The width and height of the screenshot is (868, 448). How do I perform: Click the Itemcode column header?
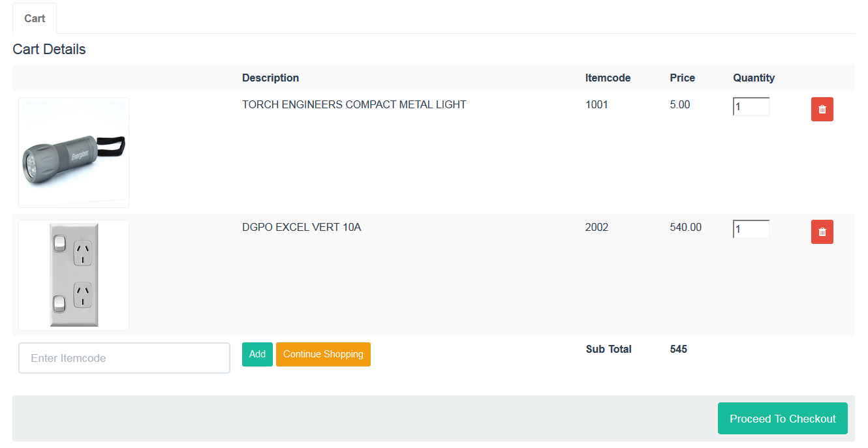[x=608, y=78]
